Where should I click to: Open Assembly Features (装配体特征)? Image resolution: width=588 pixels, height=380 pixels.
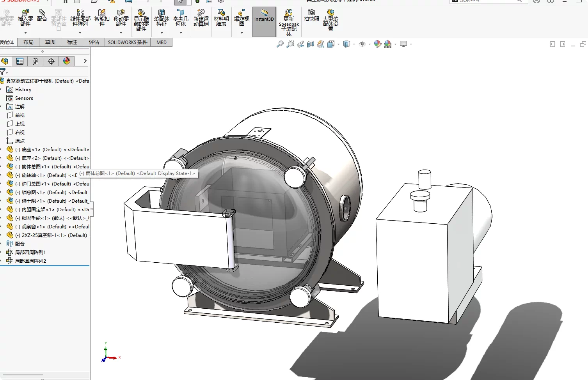pos(162,18)
